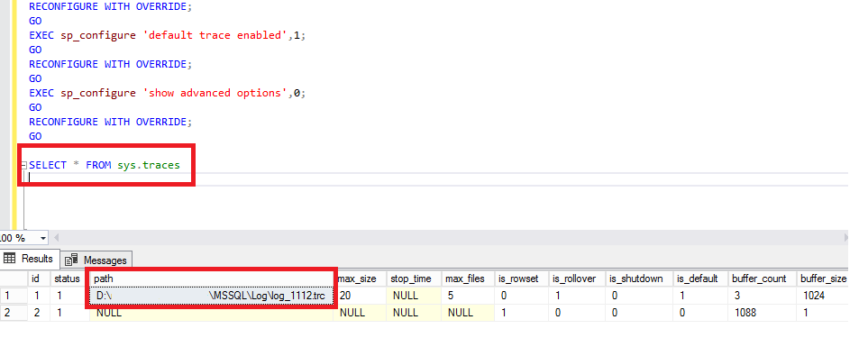
Task: Select the buffer_count value 3
Action: click(x=762, y=296)
